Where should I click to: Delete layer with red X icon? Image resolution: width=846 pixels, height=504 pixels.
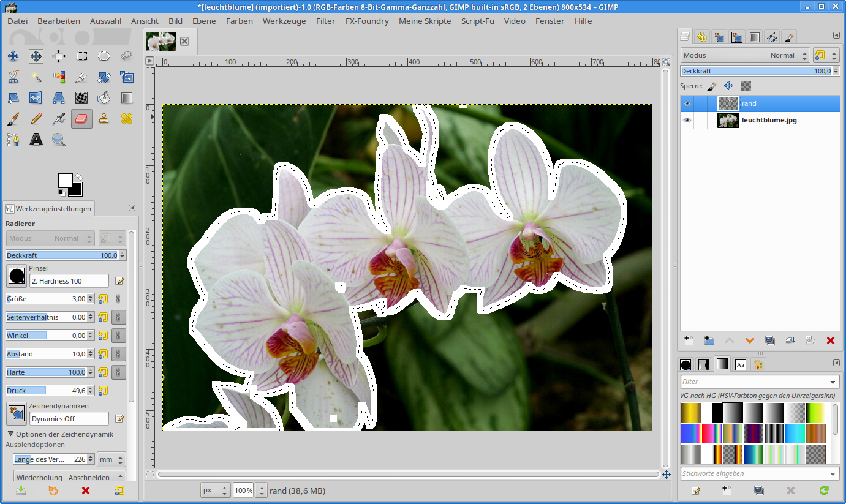tap(831, 340)
